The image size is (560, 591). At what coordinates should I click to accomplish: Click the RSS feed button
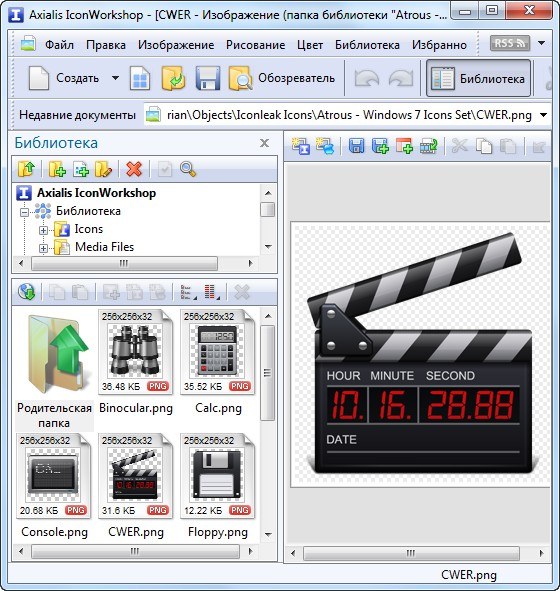pos(510,43)
